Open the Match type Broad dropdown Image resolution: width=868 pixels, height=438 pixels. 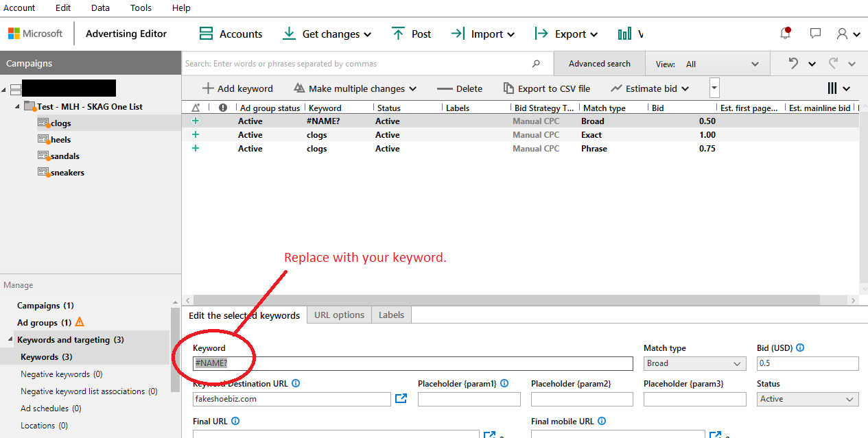tap(694, 363)
